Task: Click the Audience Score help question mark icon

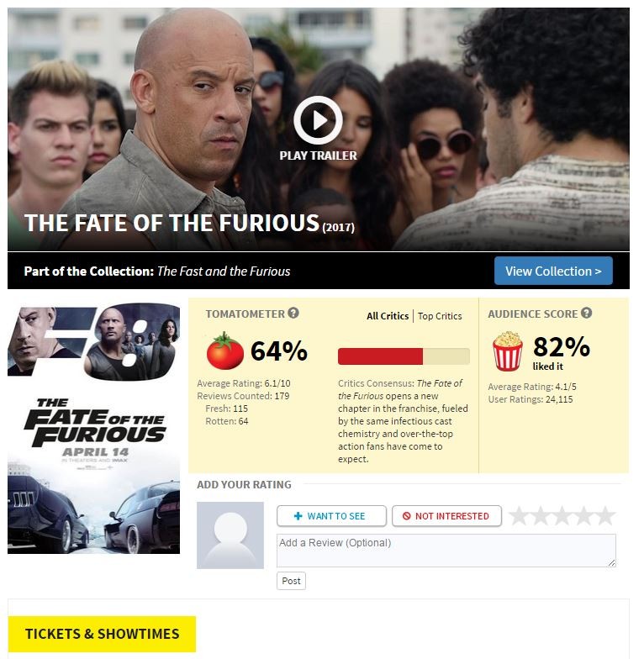Action: (x=587, y=313)
